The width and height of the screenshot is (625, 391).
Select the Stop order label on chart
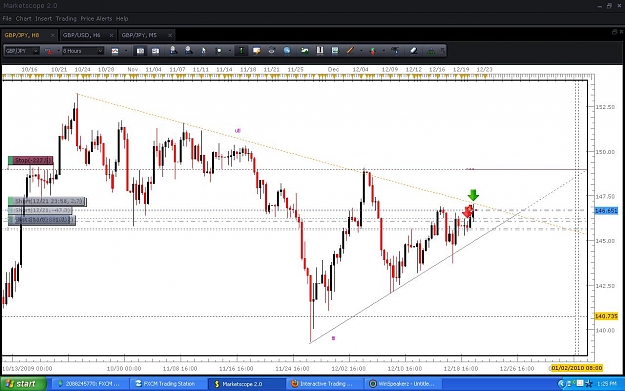[31, 160]
